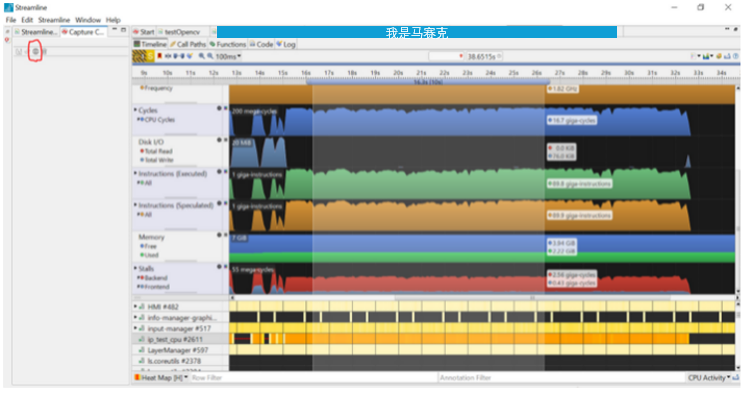This screenshot has height=394, width=751.
Task: Minimize the left panel view
Action: tap(114, 30)
